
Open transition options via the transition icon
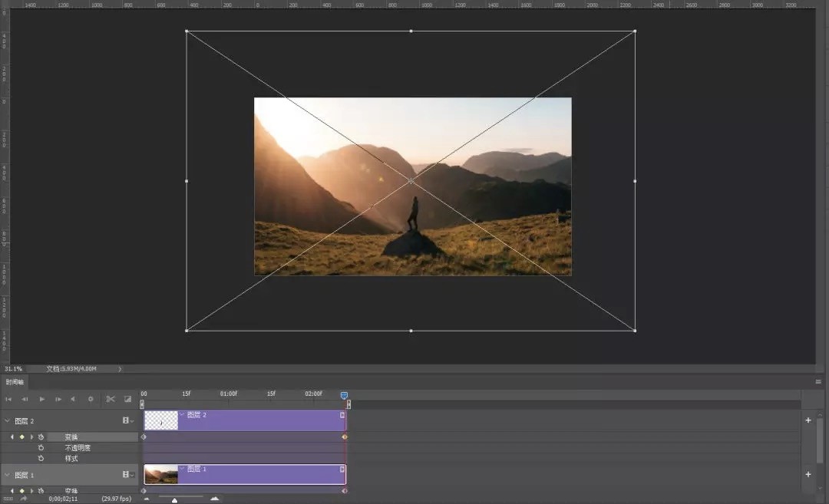coord(127,399)
